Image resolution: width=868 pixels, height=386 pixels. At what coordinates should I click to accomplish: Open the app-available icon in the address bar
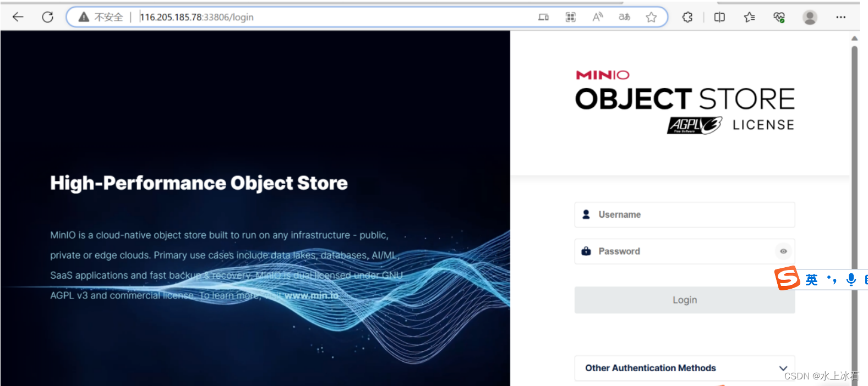tap(543, 17)
